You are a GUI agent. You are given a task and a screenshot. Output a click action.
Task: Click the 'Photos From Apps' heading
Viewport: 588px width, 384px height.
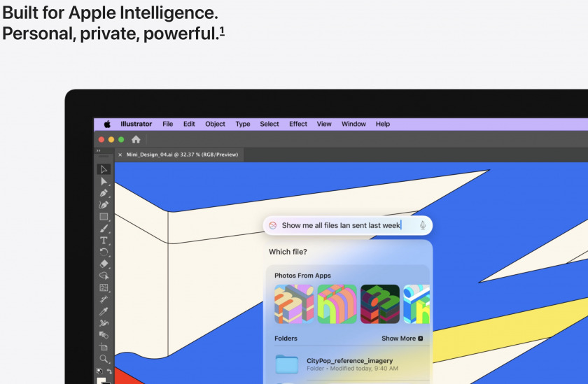pos(302,276)
